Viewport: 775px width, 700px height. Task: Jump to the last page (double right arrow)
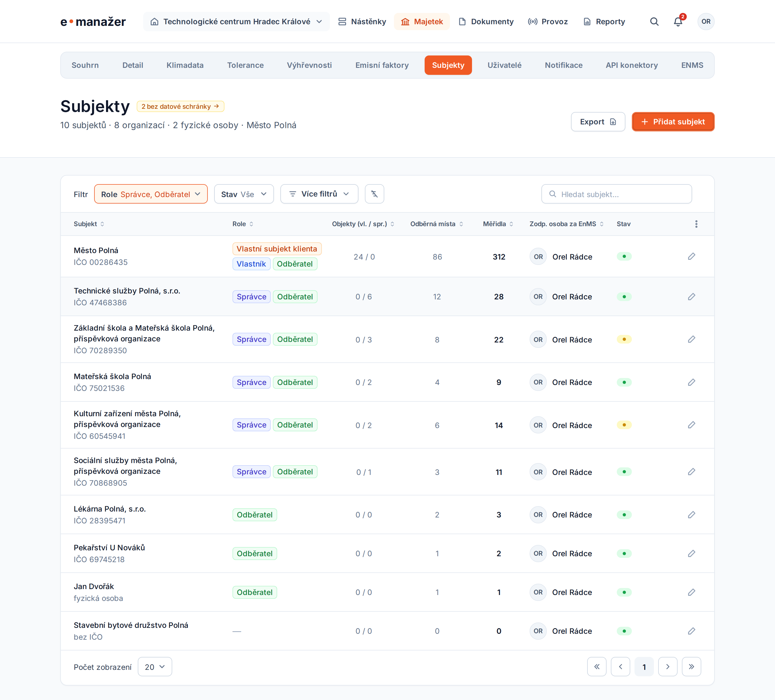pos(692,667)
